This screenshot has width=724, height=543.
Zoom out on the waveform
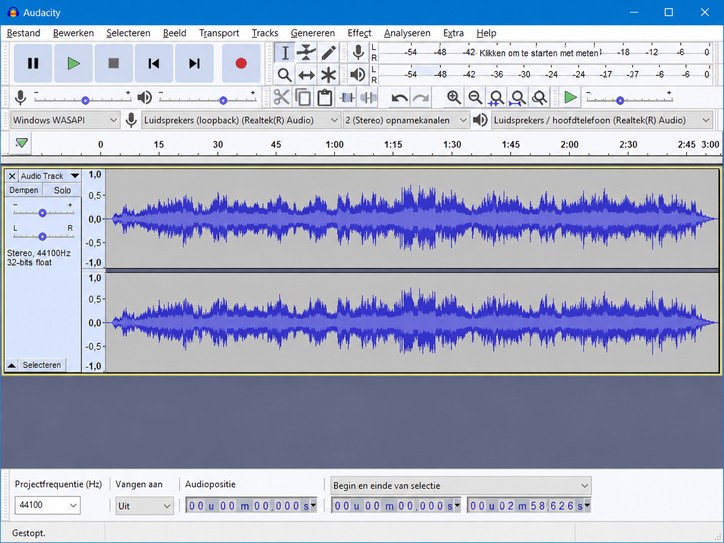[475, 97]
